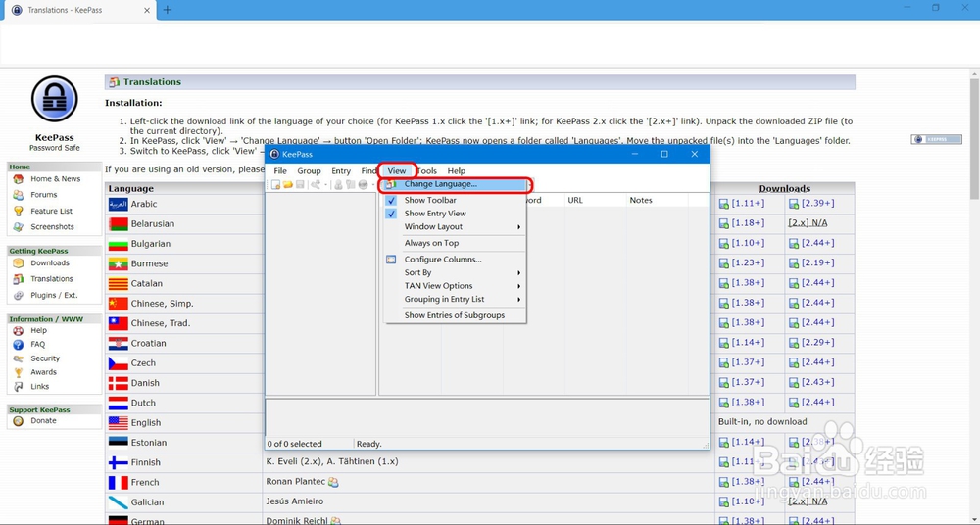The width and height of the screenshot is (980, 525).
Task: Click the '0 of 0 selected' status text
Action: click(294, 444)
